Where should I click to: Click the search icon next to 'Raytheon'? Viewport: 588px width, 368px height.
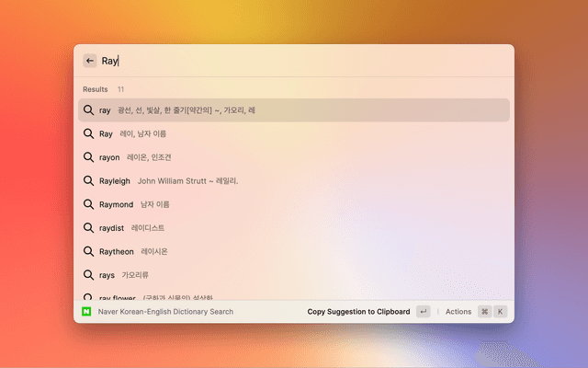[x=89, y=251]
